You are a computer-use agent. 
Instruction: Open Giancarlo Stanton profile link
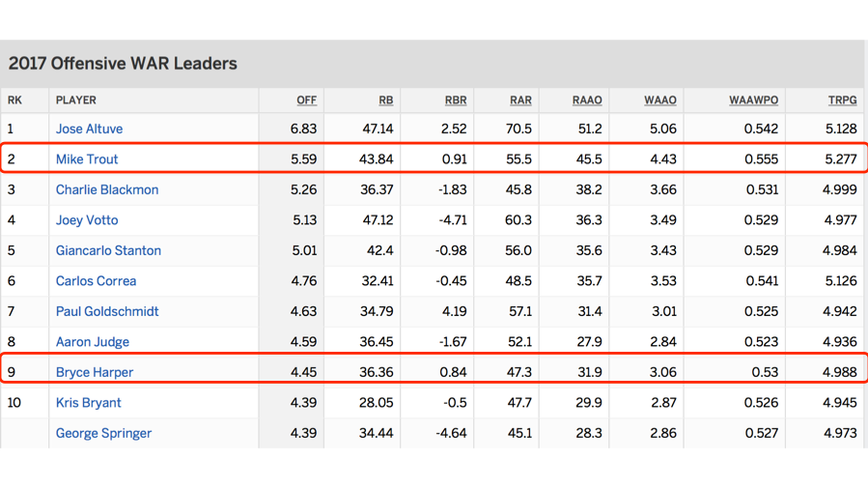tap(108, 250)
